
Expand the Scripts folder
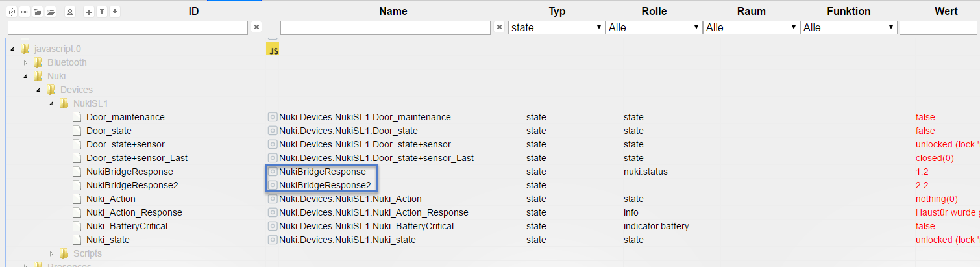(x=52, y=253)
